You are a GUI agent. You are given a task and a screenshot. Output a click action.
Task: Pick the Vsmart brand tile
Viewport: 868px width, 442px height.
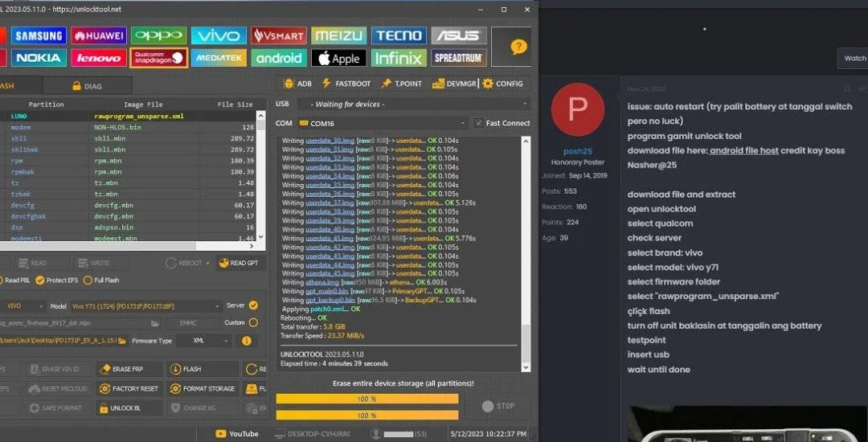click(279, 36)
